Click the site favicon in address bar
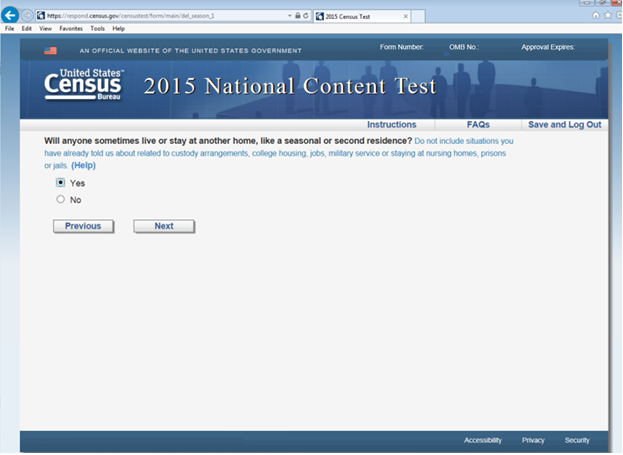This screenshot has width=623, height=455. tap(41, 15)
